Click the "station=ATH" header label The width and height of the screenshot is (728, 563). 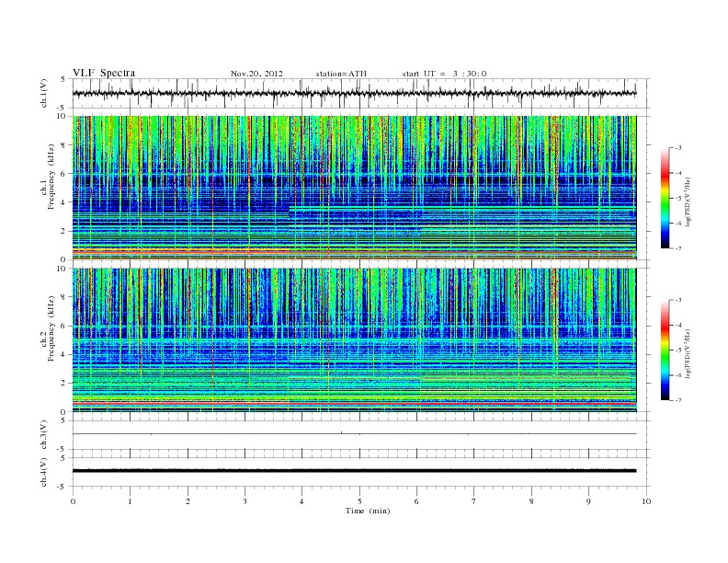(341, 74)
